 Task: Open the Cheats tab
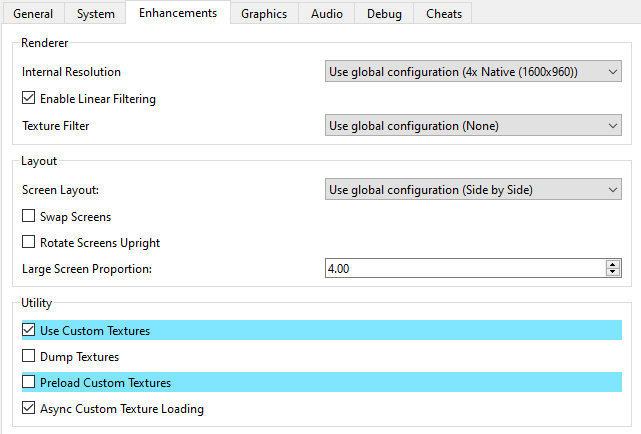click(x=444, y=13)
